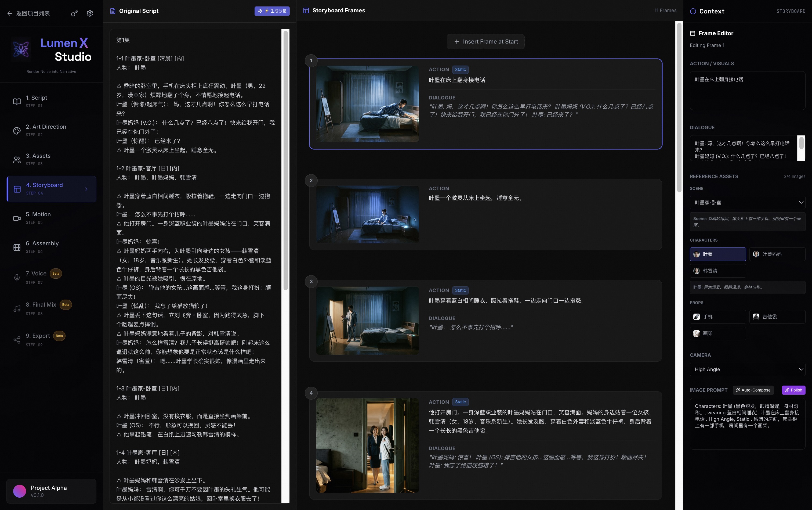Click the Beta badge next to Voice
Image resolution: width=812 pixels, height=510 pixels.
pos(56,274)
